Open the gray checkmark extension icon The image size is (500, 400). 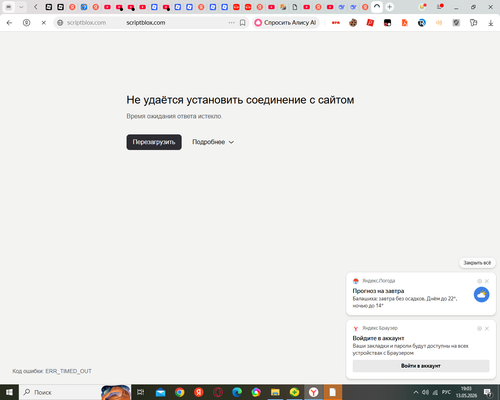tap(456, 23)
